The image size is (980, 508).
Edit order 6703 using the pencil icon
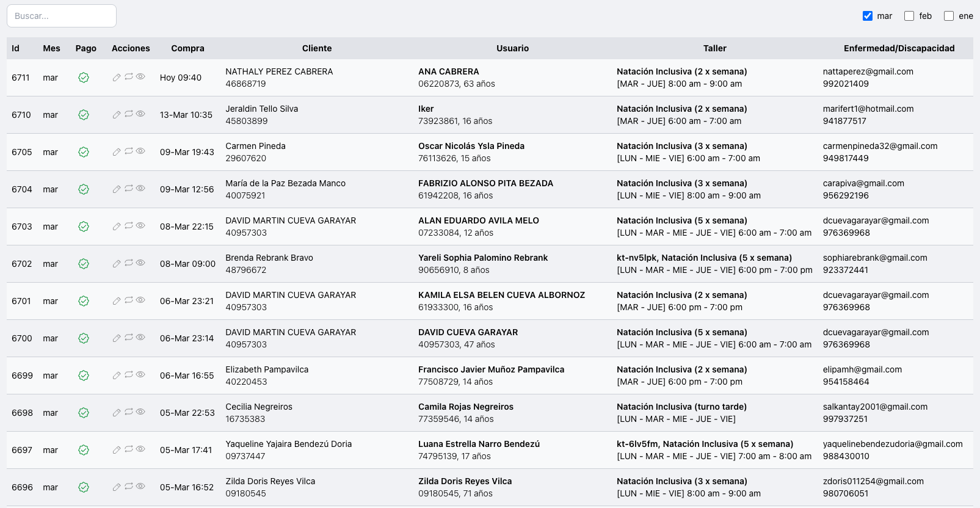(117, 227)
